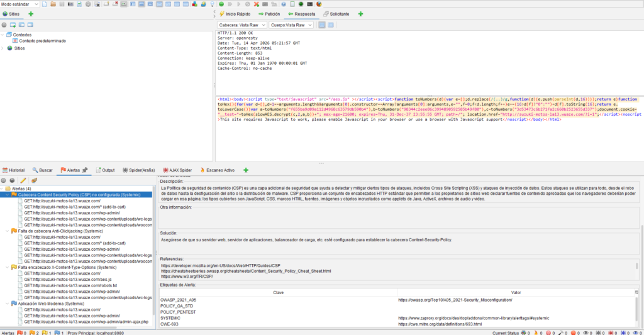Click the red flag alert count in status bar
Screen dimensions: 644x335
click(22, 333)
